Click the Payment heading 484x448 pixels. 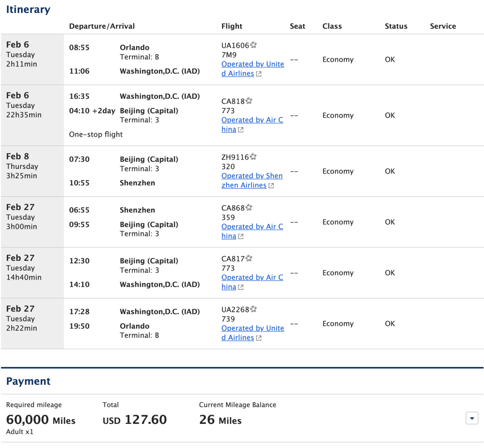point(28,381)
